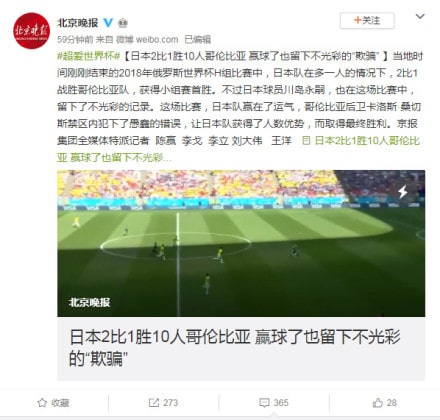Click the lightning bolt icon on video
This screenshot has height=420, width=440.
point(403,191)
